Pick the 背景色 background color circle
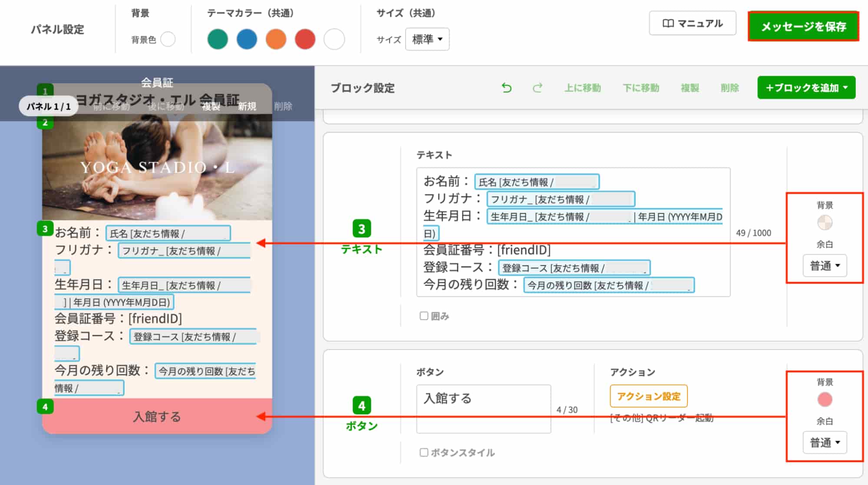The width and height of the screenshot is (868, 485). point(168,39)
